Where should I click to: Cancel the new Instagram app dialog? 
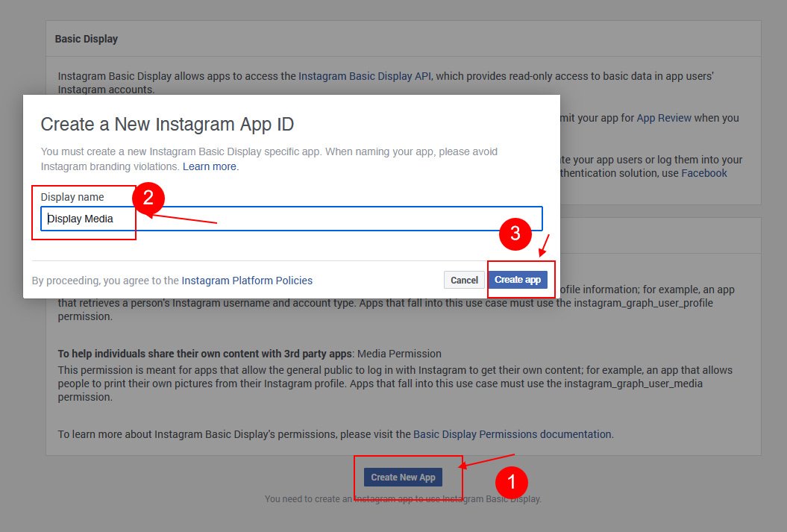click(464, 280)
